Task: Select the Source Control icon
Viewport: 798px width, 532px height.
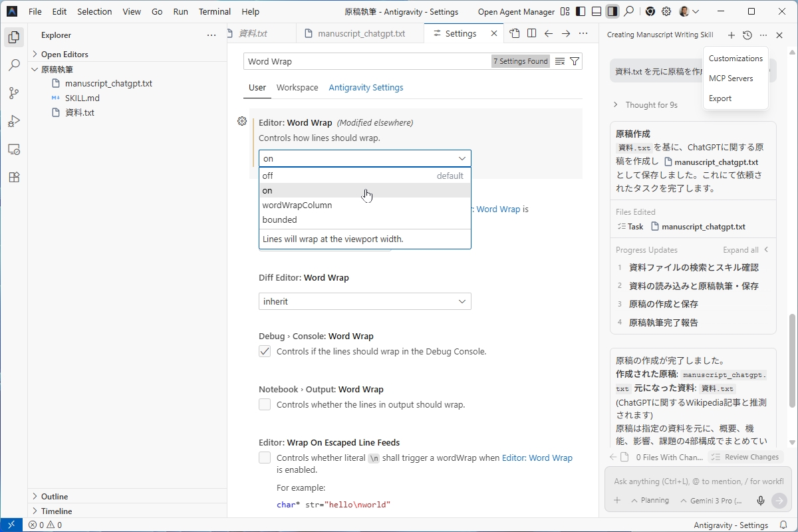Action: click(14, 93)
